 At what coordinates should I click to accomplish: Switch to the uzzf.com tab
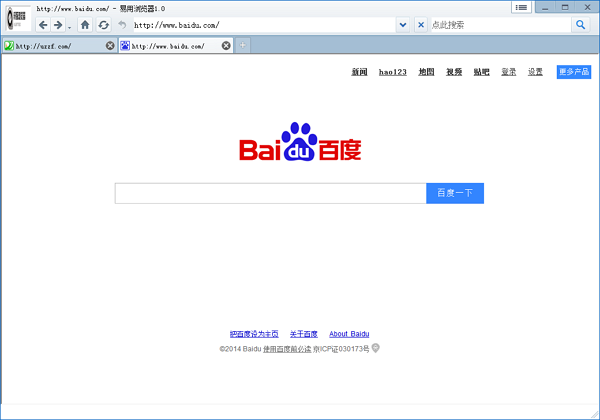[x=59, y=46]
